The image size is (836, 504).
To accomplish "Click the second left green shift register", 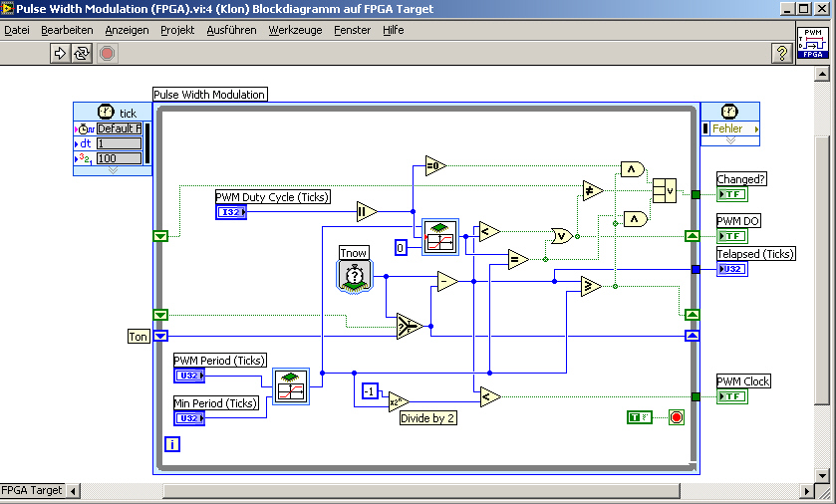I will point(160,315).
